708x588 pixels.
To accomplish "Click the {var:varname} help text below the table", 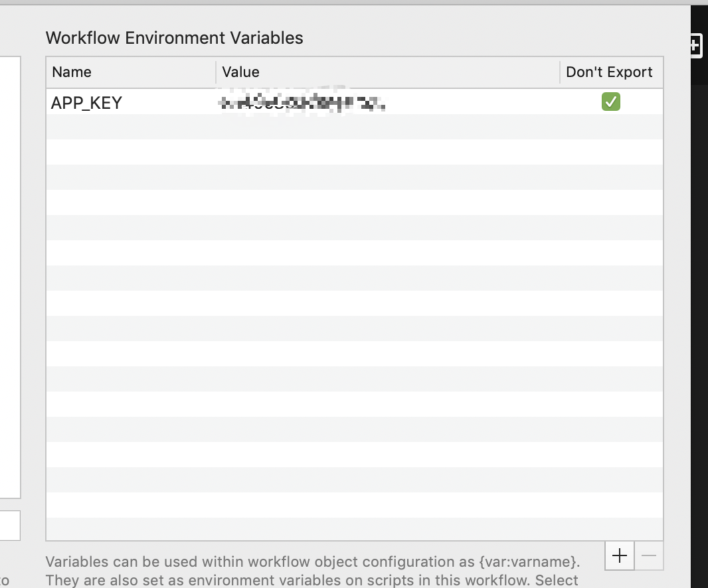I will pyautogui.click(x=312, y=561).
